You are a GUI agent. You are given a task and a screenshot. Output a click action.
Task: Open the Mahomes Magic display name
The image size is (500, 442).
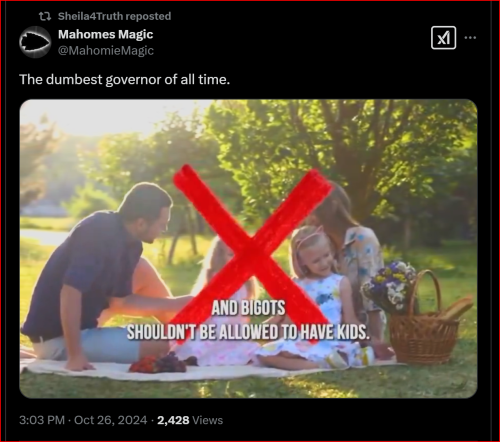pos(106,34)
